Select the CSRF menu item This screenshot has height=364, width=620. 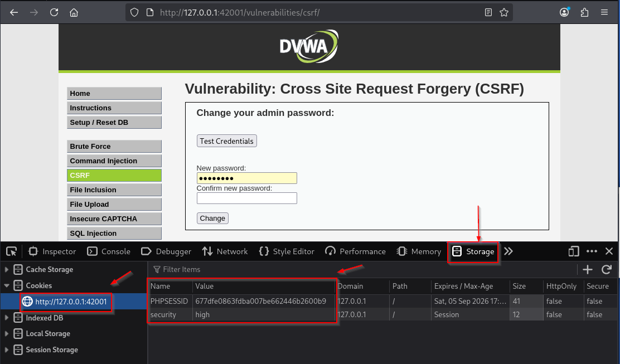[114, 175]
